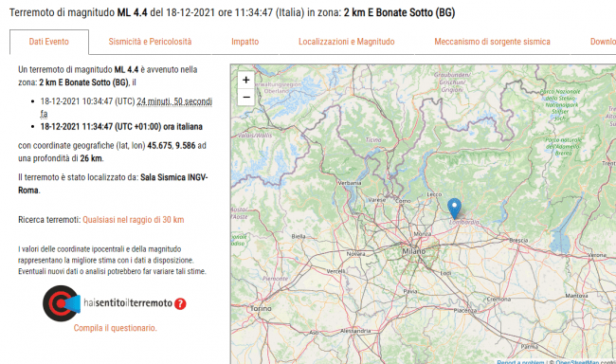Click the red question mark help icon
This screenshot has width=616, height=364.
(180, 303)
